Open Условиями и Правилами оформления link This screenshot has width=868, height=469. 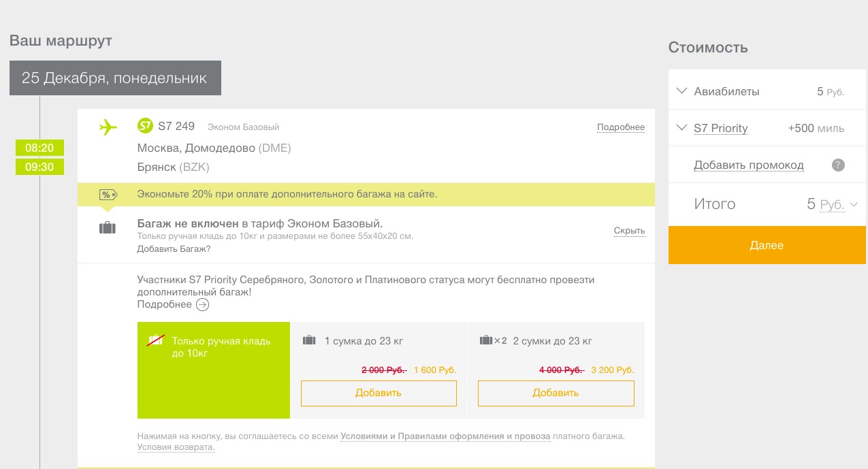[x=445, y=436]
